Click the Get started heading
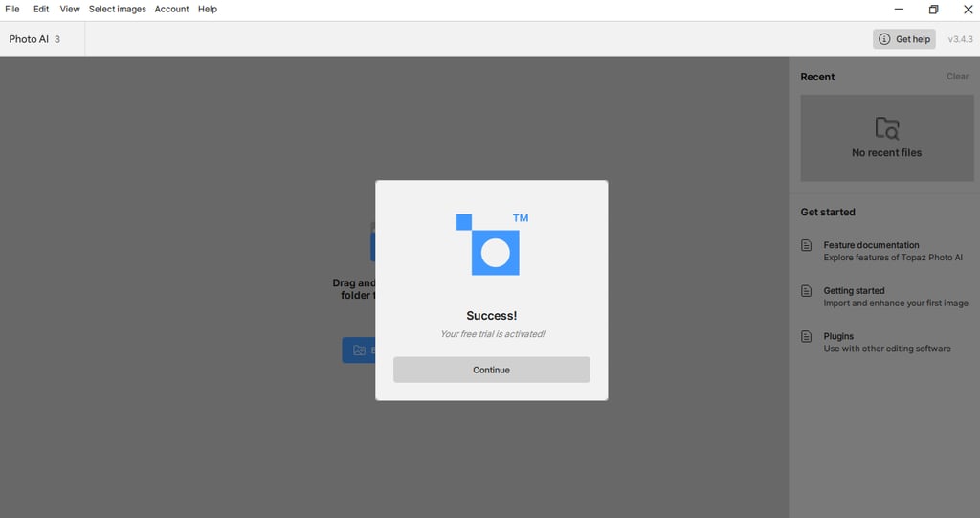This screenshot has height=518, width=980. pyautogui.click(x=828, y=212)
